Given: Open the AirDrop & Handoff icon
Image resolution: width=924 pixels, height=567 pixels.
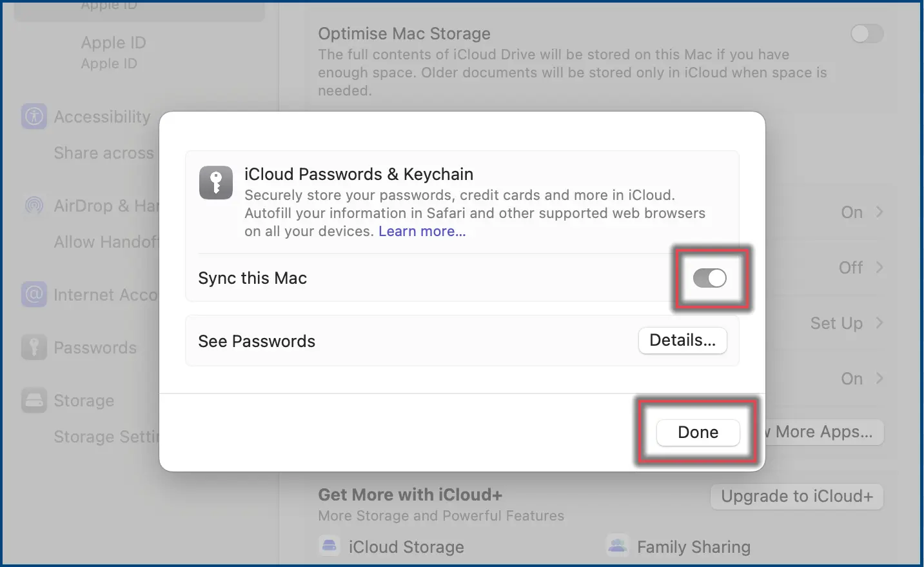Looking at the screenshot, I should (34, 206).
